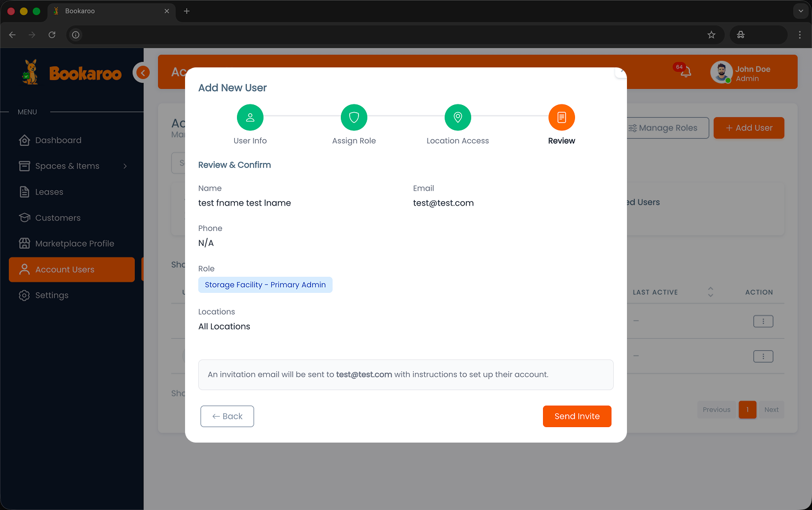Click the User Info person step icon
Screen dimensions: 812x510
[250, 117]
